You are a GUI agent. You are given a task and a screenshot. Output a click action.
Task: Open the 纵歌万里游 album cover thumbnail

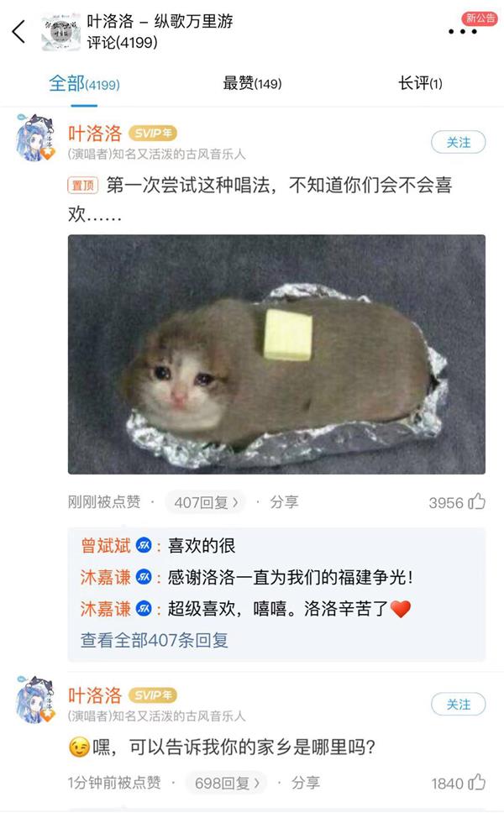coord(61,32)
